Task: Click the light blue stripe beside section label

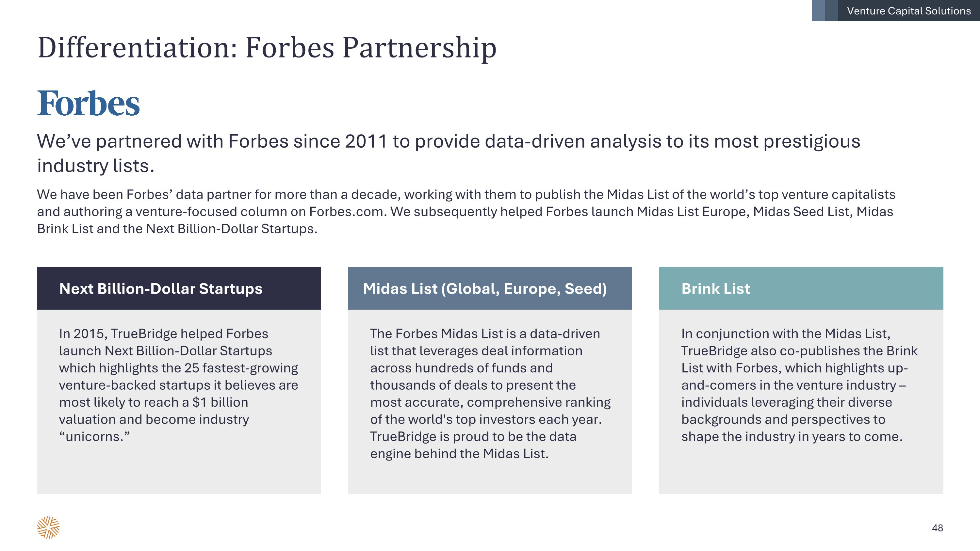Action: (818, 11)
